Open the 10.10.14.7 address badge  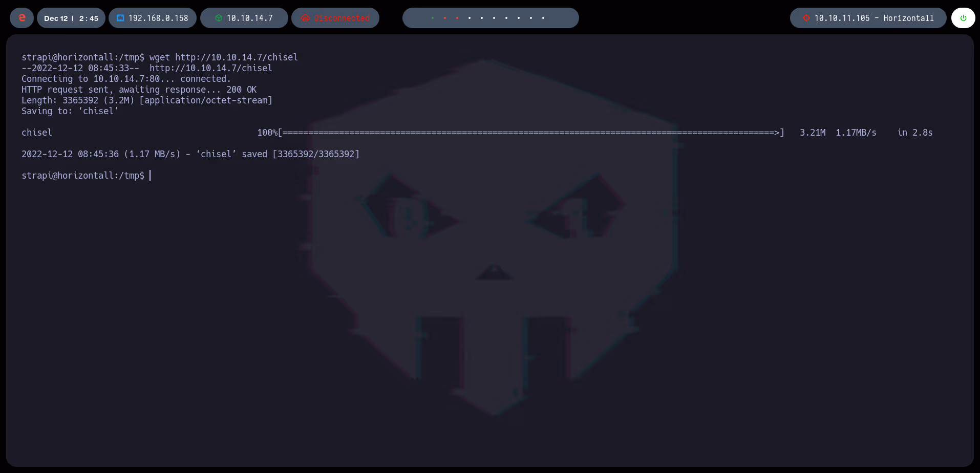244,18
